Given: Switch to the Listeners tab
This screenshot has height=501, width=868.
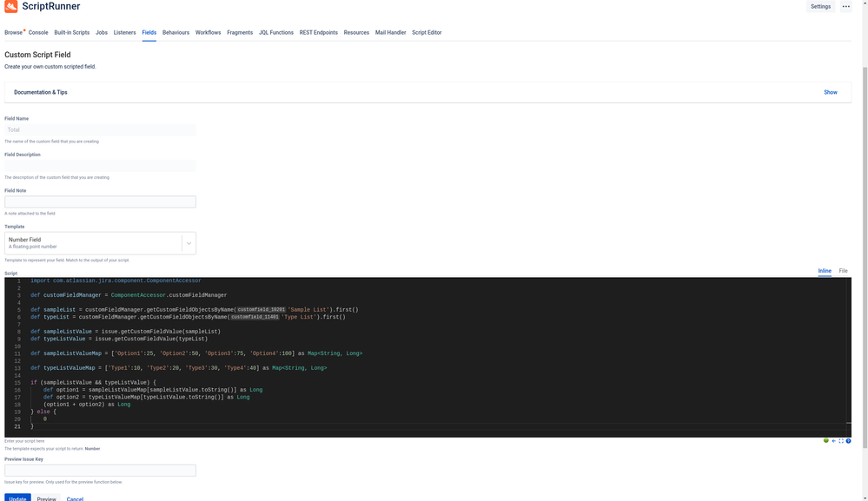Looking at the screenshot, I should tap(124, 33).
